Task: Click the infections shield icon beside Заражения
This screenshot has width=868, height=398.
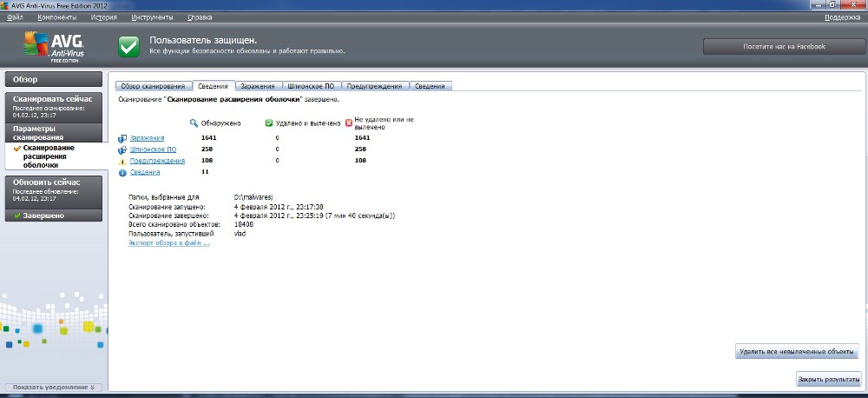Action: pos(122,138)
